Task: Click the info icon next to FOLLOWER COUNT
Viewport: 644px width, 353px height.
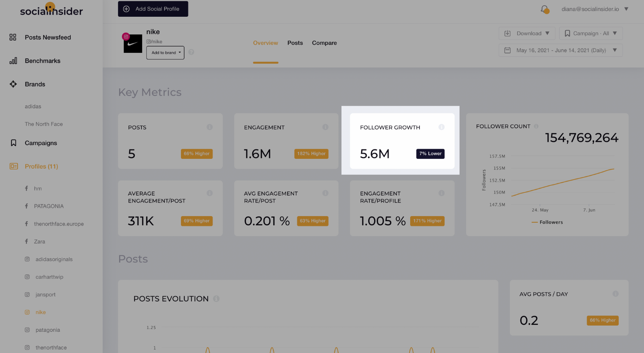Action: coord(536,126)
